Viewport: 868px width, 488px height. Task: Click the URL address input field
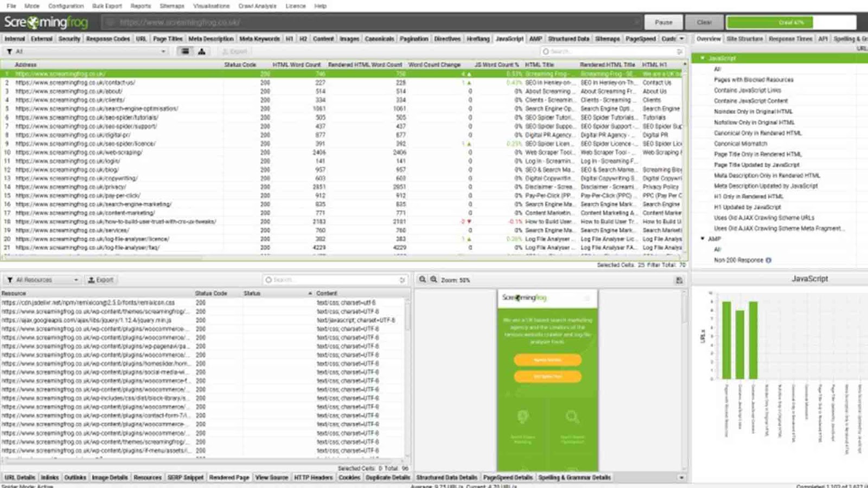[372, 22]
